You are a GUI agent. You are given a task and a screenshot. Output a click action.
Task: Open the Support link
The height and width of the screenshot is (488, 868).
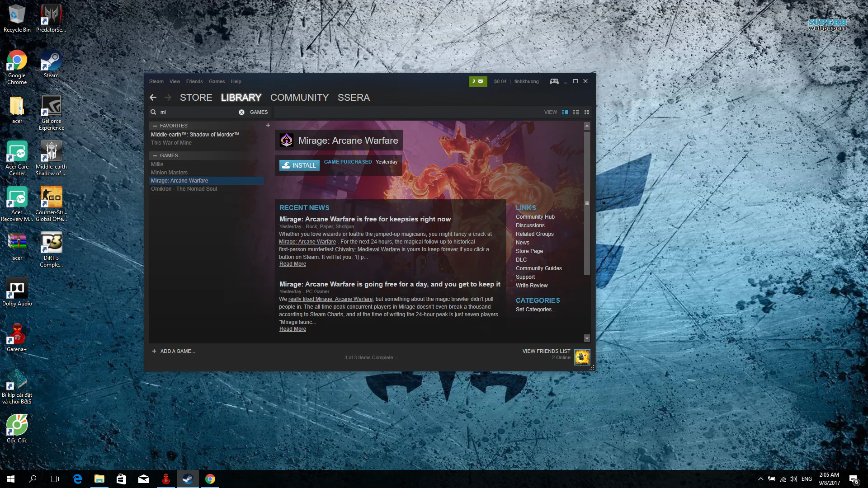click(525, 277)
